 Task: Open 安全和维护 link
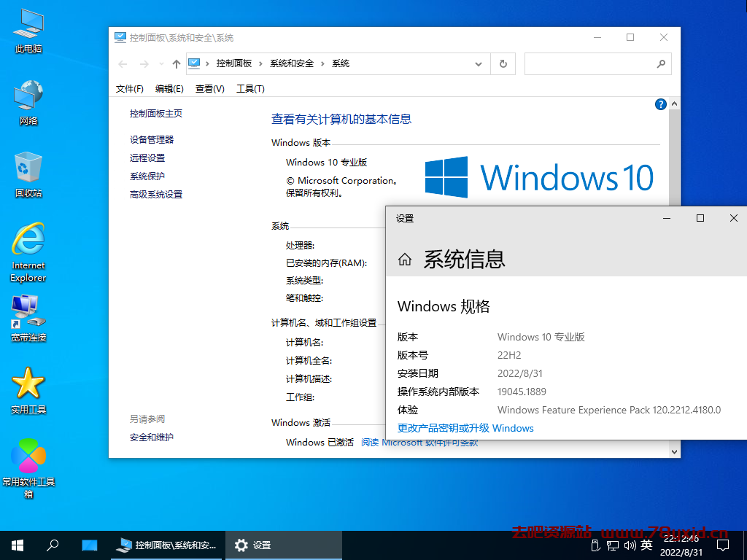(x=152, y=437)
